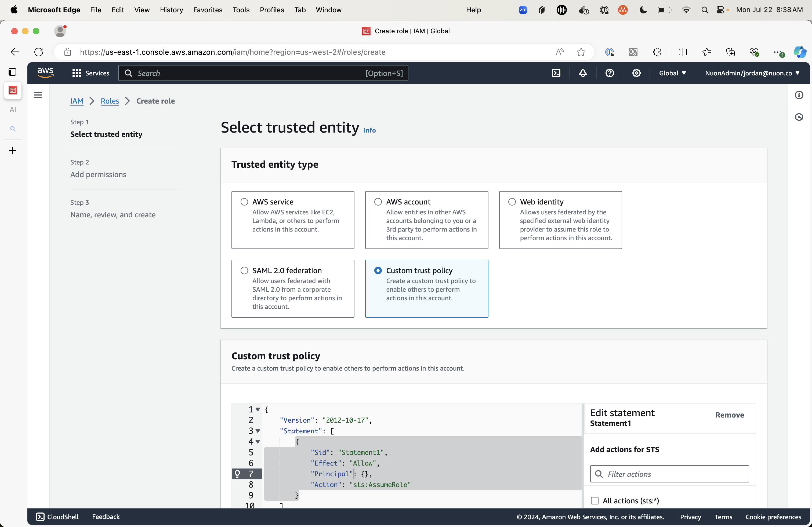This screenshot has height=527, width=812.
Task: Click the lightbulb hint on line 7
Action: (x=238, y=474)
